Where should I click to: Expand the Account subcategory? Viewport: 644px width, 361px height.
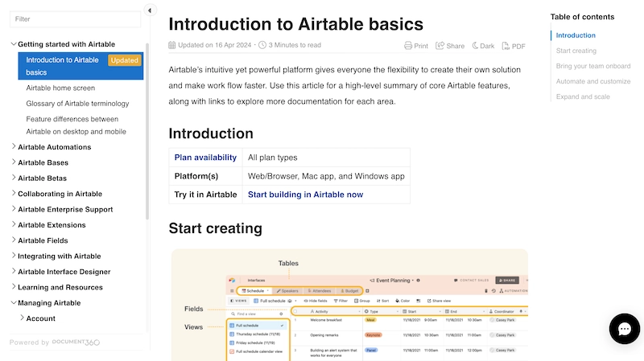pyautogui.click(x=22, y=318)
